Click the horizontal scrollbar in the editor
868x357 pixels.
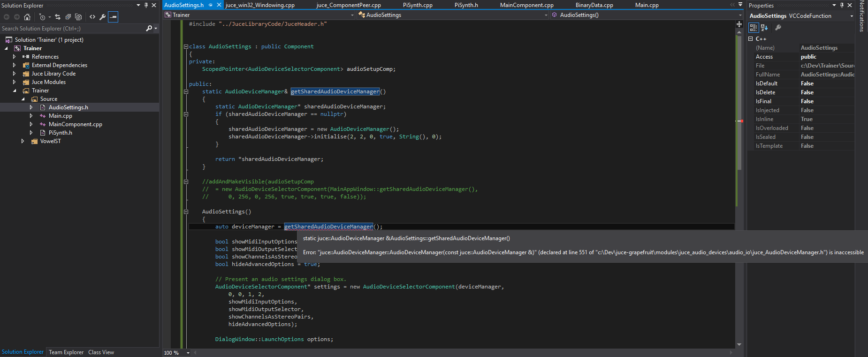tap(463, 352)
